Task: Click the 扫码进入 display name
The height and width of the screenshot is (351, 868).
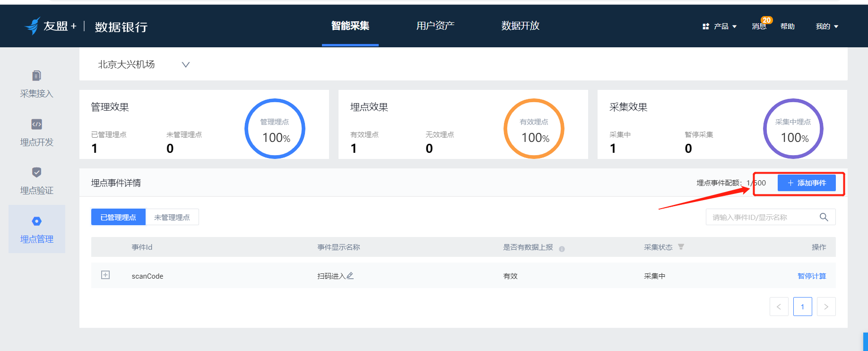Action: pyautogui.click(x=331, y=276)
